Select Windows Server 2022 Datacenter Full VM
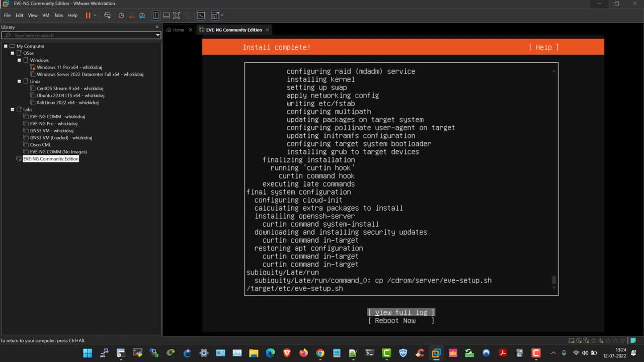The height and width of the screenshot is (362, 644). (90, 74)
